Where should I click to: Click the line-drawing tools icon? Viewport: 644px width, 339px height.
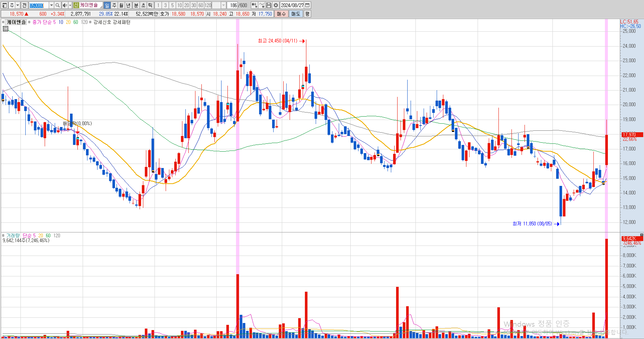(262, 5)
